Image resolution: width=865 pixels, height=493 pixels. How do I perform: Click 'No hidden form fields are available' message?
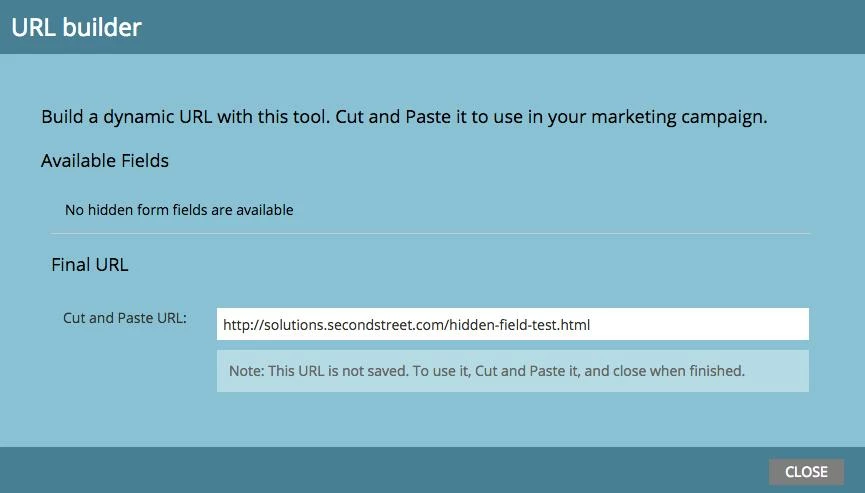(179, 210)
